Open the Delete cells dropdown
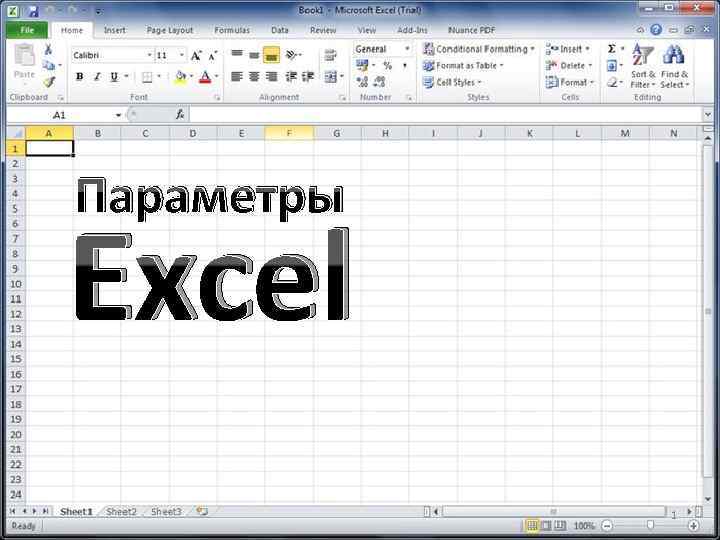Viewport: 720px width, 540px height. [x=569, y=66]
